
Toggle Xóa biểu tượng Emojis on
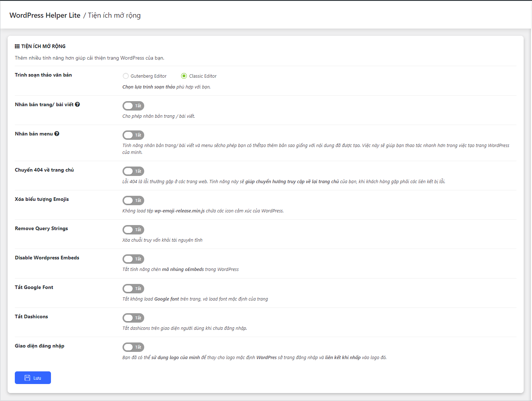[133, 200]
